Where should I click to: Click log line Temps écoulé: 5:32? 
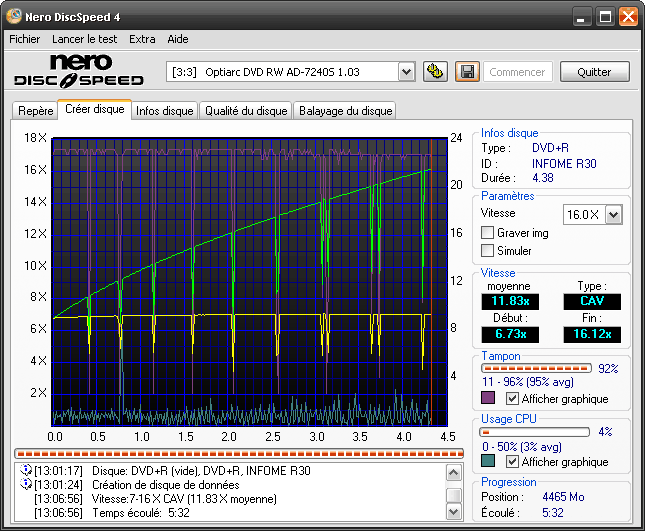click(141, 513)
